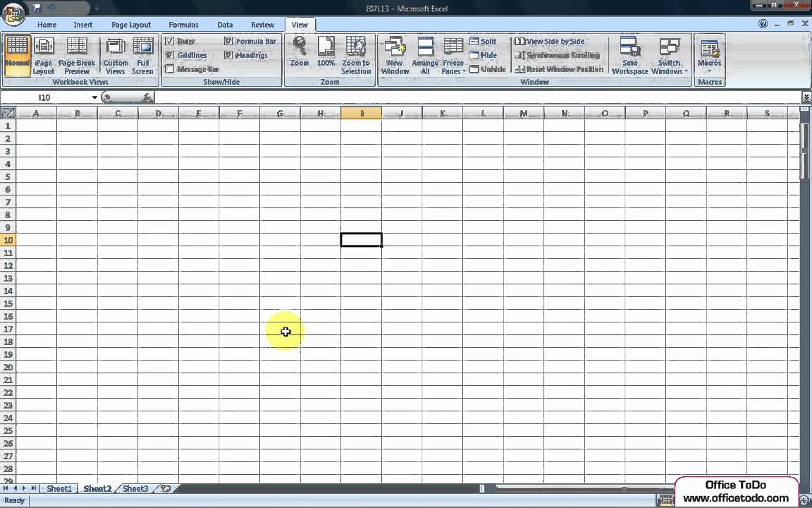Enable View Side by Side
The height and width of the screenshot is (508, 812).
(x=550, y=42)
